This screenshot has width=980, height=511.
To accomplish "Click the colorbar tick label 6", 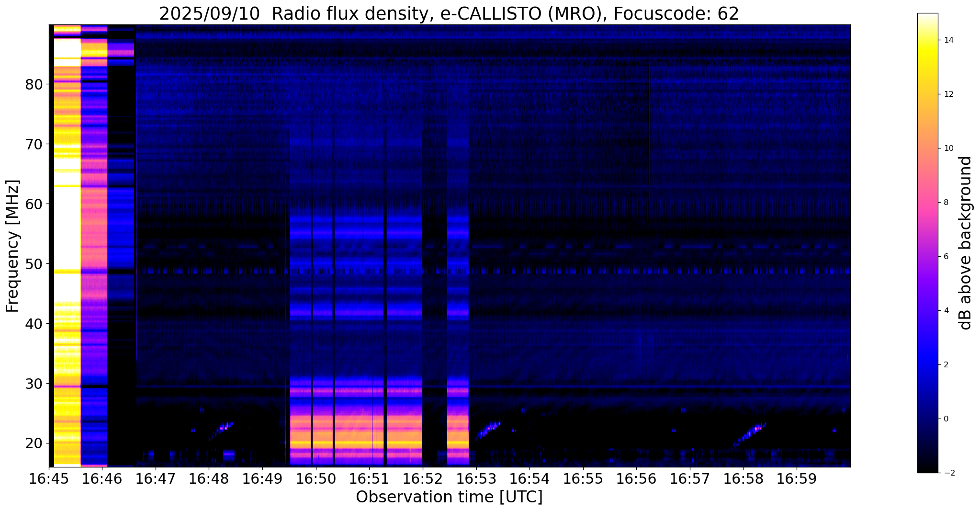I will [946, 257].
